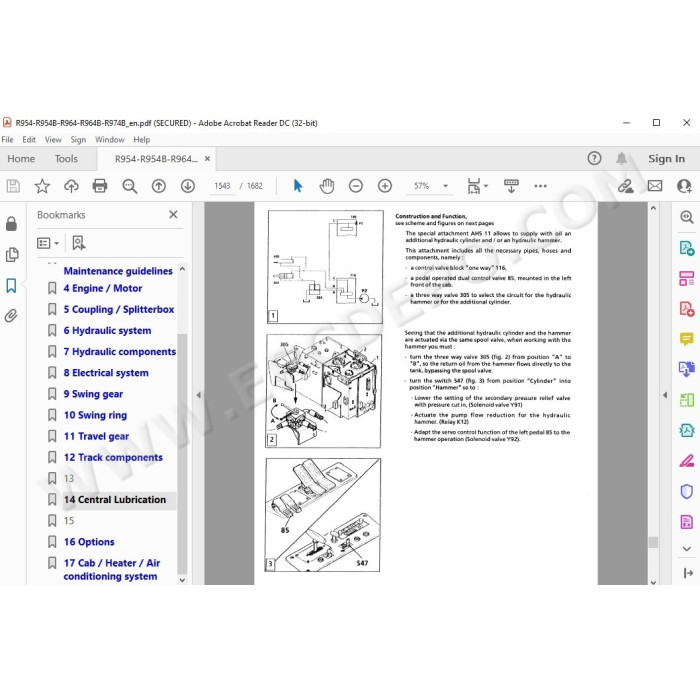
Task: Open Fill & Sign pen tool
Action: pos(687,461)
